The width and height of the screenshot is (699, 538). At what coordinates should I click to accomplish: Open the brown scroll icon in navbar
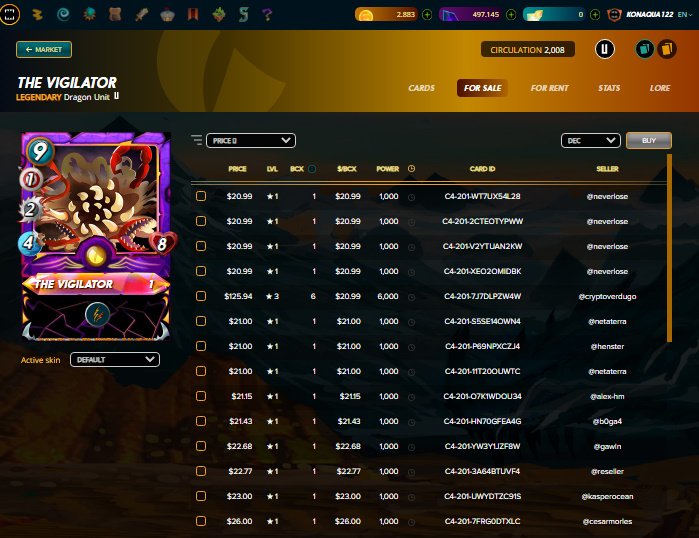[115, 14]
